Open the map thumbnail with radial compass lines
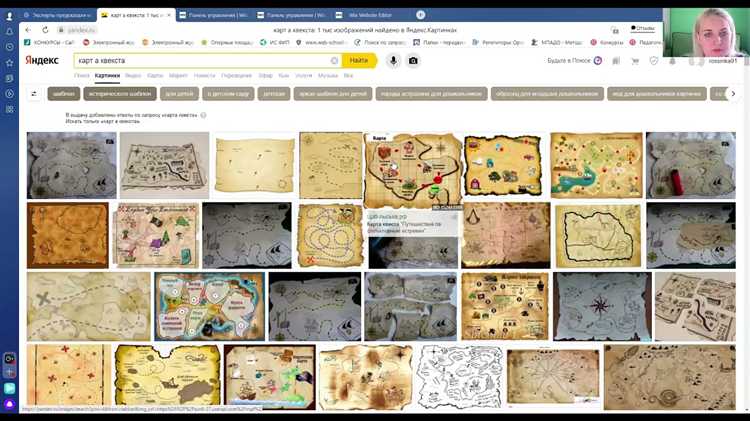The image size is (750, 421). (x=553, y=377)
